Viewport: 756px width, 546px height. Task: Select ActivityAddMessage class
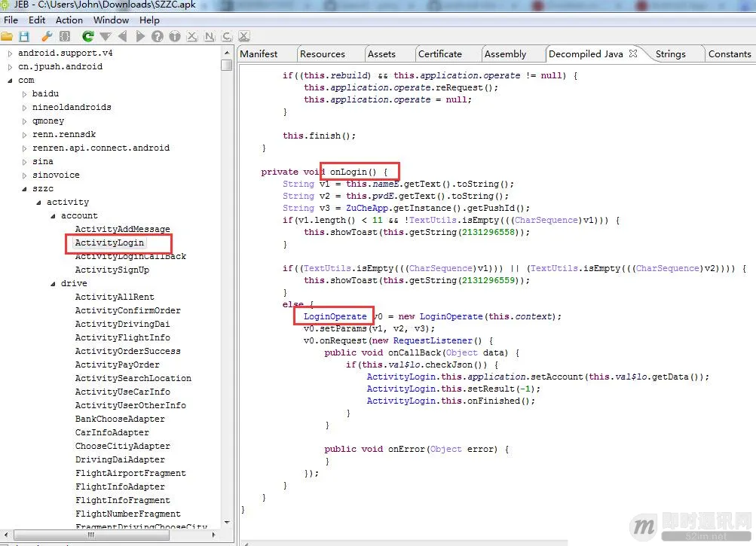pyautogui.click(x=122, y=229)
